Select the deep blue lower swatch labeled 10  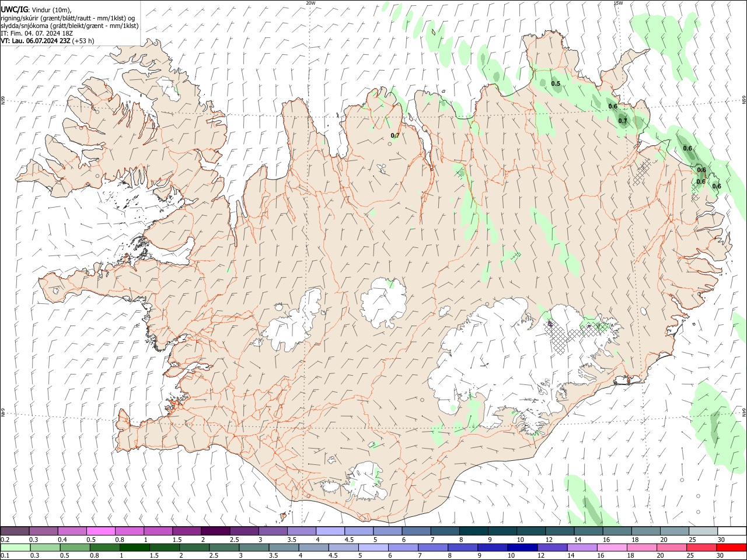click(x=523, y=548)
